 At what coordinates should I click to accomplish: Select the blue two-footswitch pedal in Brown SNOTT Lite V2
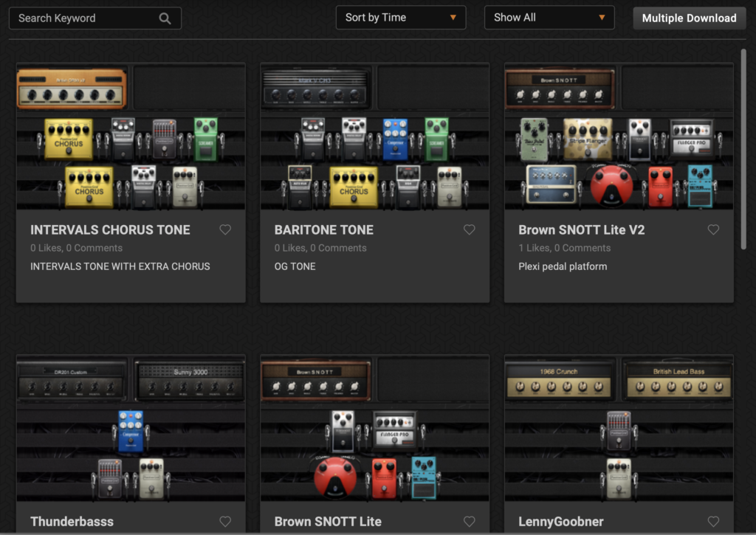pyautogui.click(x=551, y=184)
